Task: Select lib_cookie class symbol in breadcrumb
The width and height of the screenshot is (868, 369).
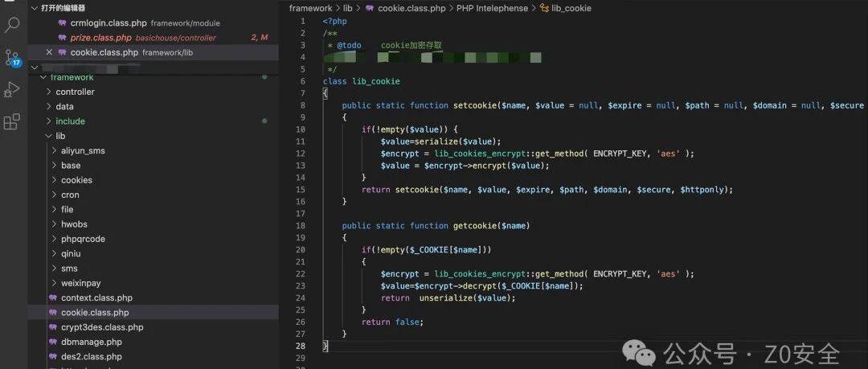Action: pos(572,8)
